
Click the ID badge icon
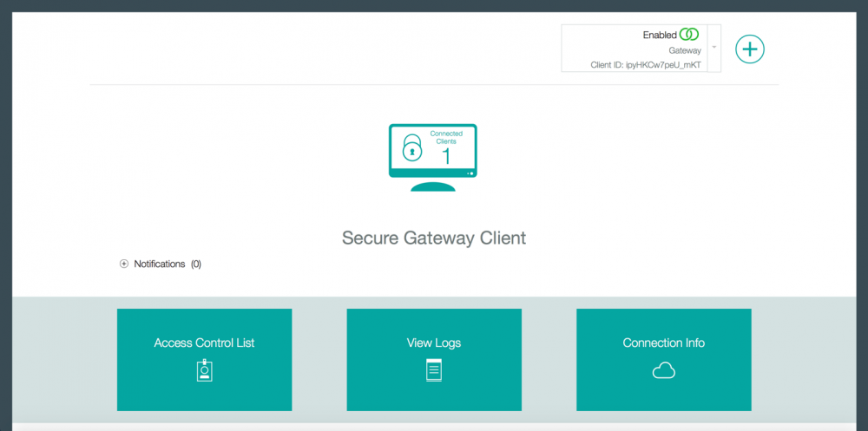204,370
